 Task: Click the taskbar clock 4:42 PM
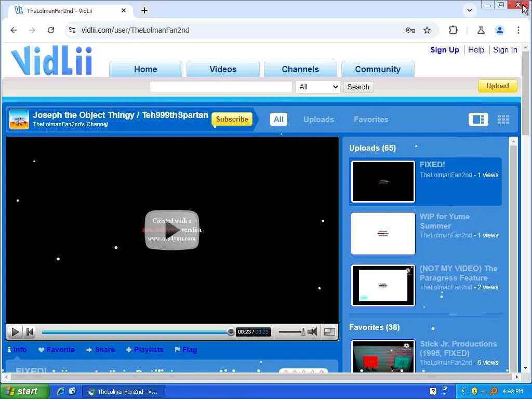point(513,392)
